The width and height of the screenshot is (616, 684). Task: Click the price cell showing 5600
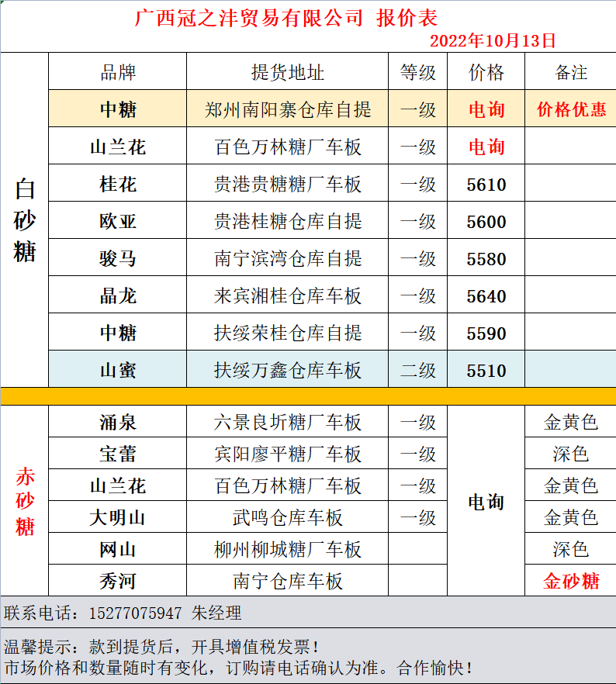(486, 222)
